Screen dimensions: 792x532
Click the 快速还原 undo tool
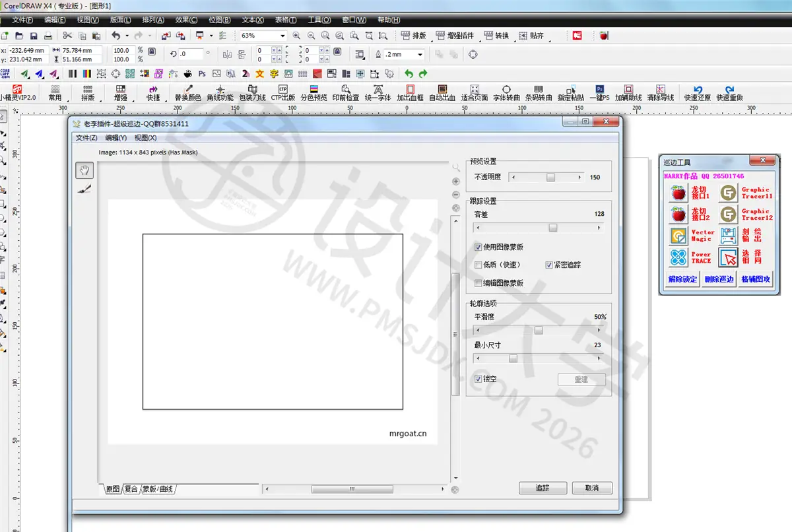pyautogui.click(x=697, y=93)
